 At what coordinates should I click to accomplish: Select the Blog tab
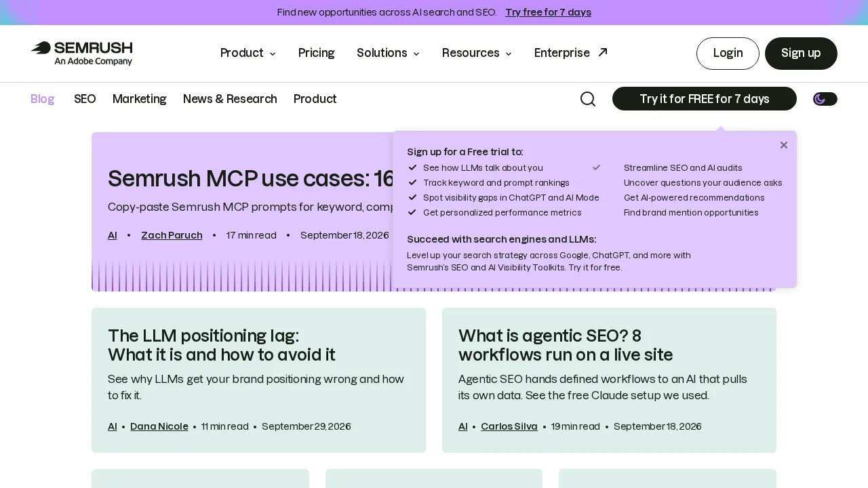[x=43, y=99]
